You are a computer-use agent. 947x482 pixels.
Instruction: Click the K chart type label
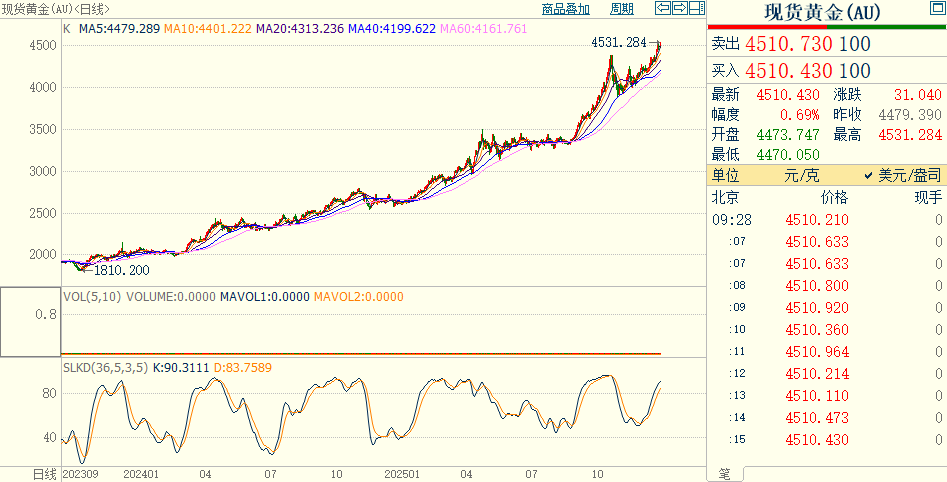[x=66, y=28]
